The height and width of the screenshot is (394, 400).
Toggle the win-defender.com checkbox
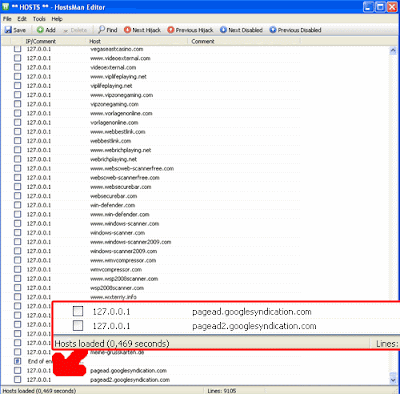17,205
